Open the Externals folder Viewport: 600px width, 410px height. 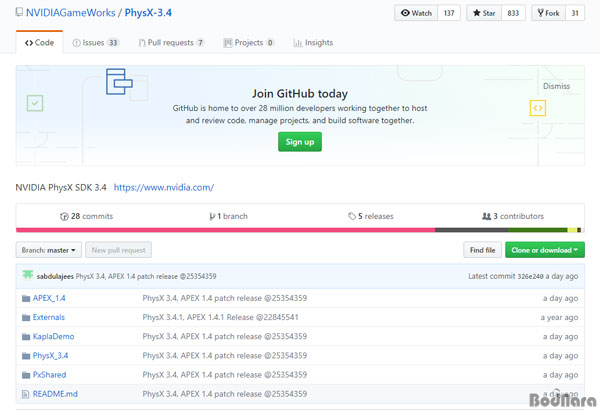(x=49, y=317)
